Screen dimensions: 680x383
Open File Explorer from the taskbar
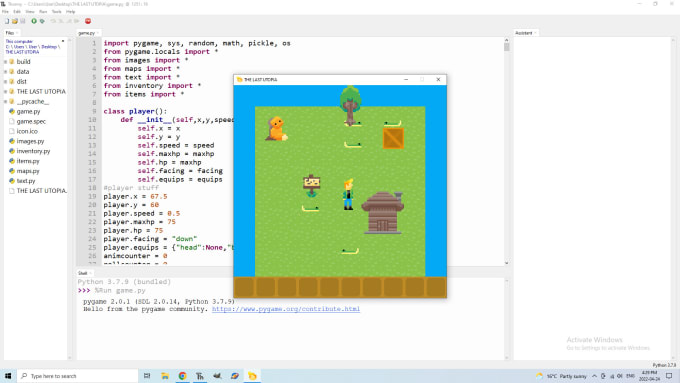[x=165, y=376]
